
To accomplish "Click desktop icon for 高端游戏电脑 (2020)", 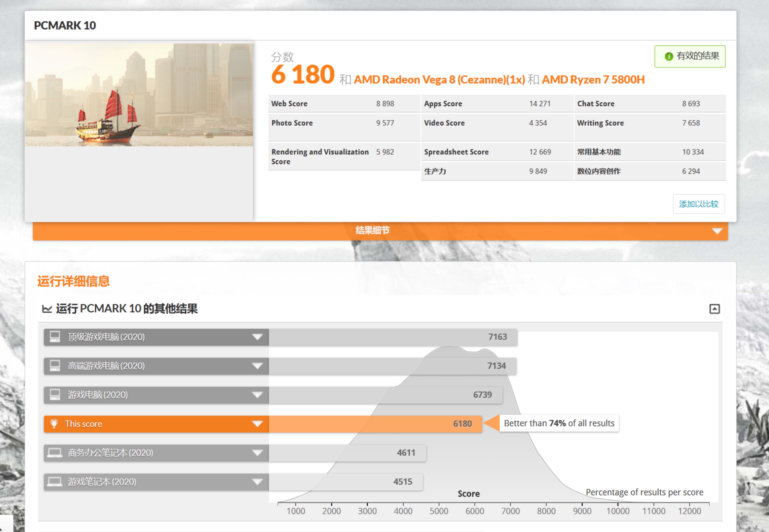I will [x=55, y=366].
